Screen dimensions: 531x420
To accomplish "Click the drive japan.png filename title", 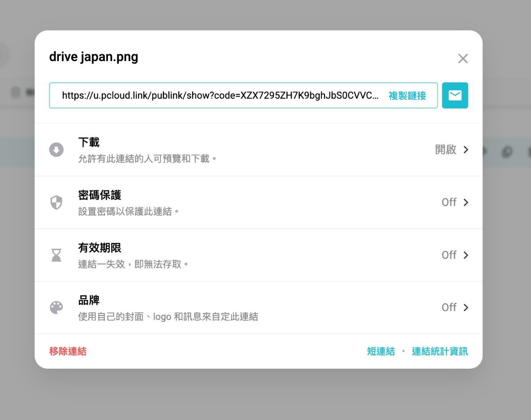I will tap(93, 57).
